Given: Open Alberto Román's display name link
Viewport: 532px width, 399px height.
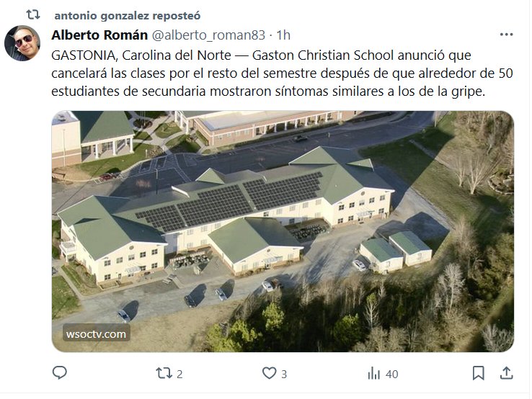Looking at the screenshot, I should pyautogui.click(x=98, y=35).
